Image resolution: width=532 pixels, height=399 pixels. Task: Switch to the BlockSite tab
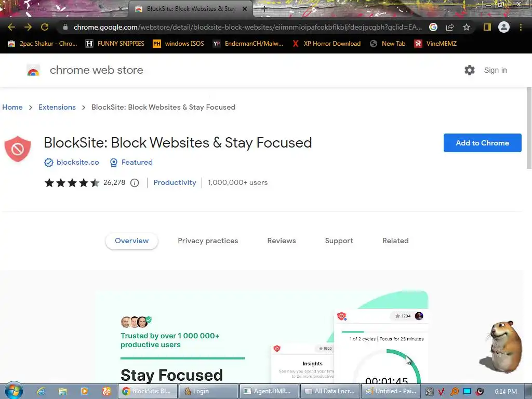[190, 9]
